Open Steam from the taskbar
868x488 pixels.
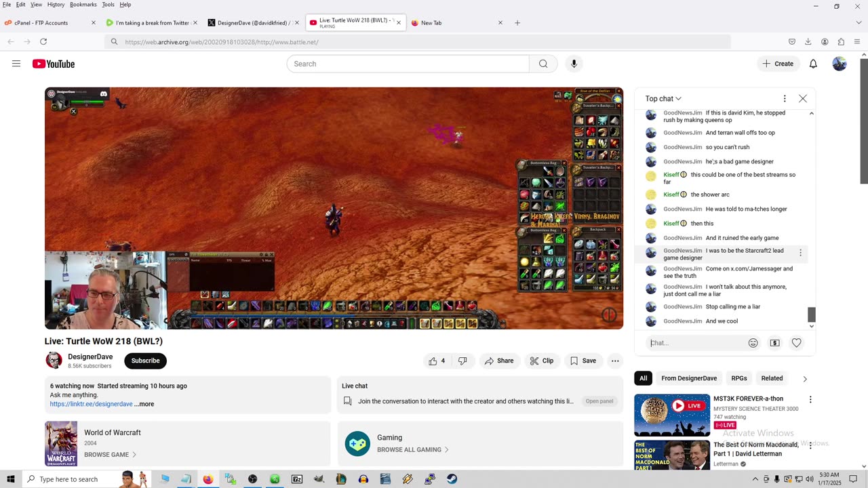[x=452, y=479]
